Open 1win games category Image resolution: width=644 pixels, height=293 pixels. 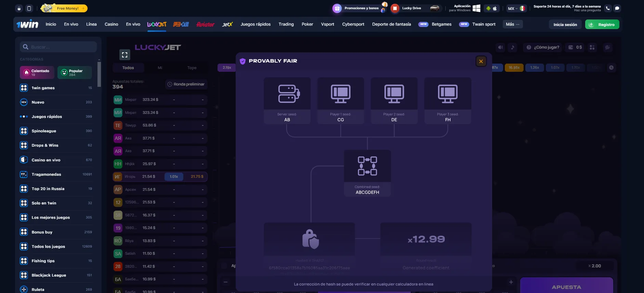tap(56, 88)
